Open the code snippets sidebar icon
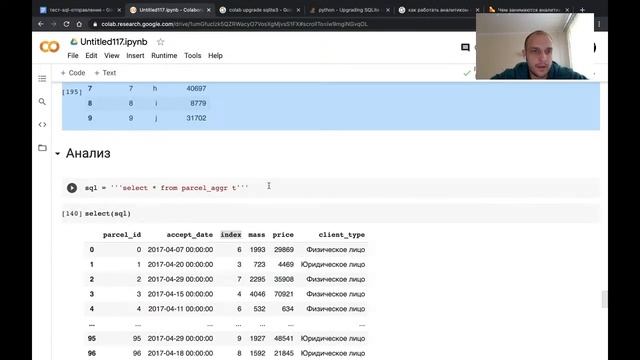 point(42,124)
